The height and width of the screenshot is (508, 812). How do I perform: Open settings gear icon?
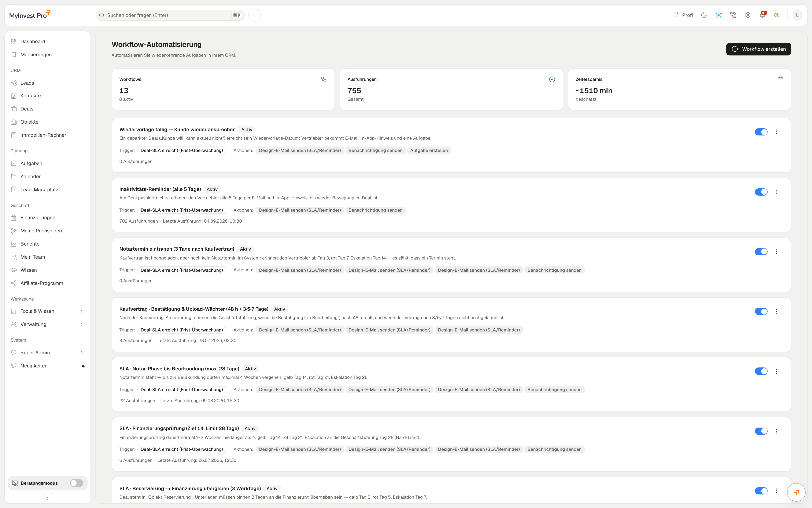tap(748, 15)
